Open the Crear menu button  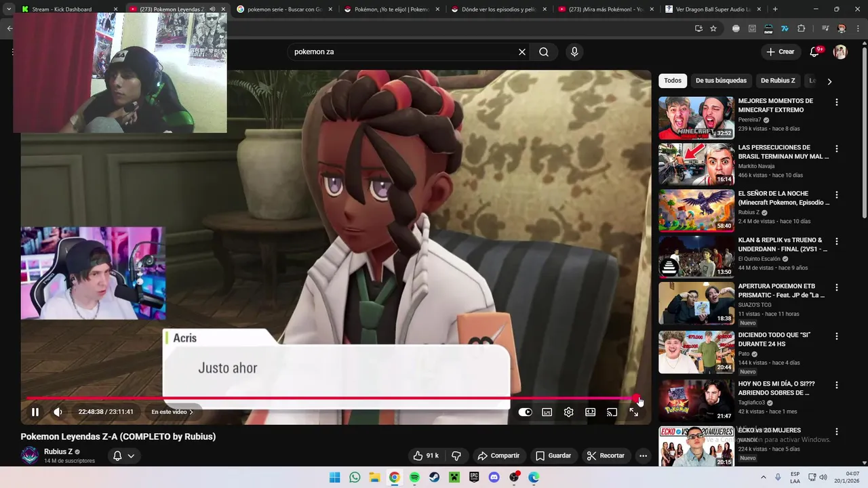coord(780,52)
